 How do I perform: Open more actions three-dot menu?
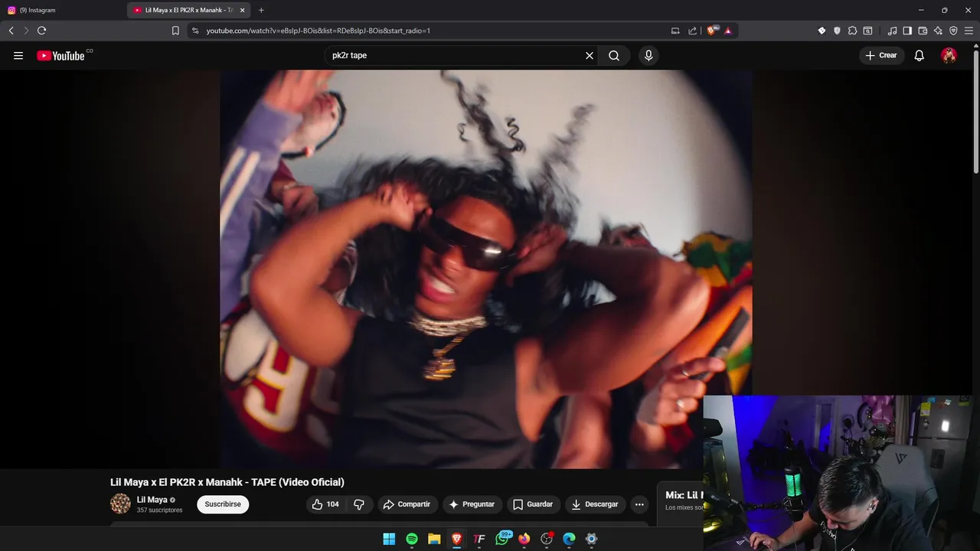pos(639,504)
